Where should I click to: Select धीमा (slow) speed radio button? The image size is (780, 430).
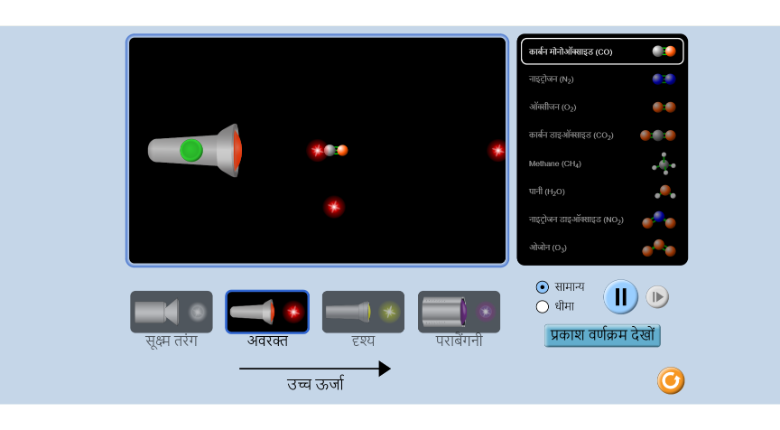(543, 307)
